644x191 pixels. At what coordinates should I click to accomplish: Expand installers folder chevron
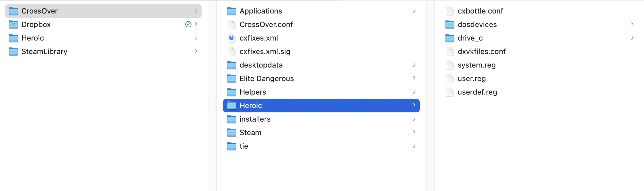coord(414,119)
